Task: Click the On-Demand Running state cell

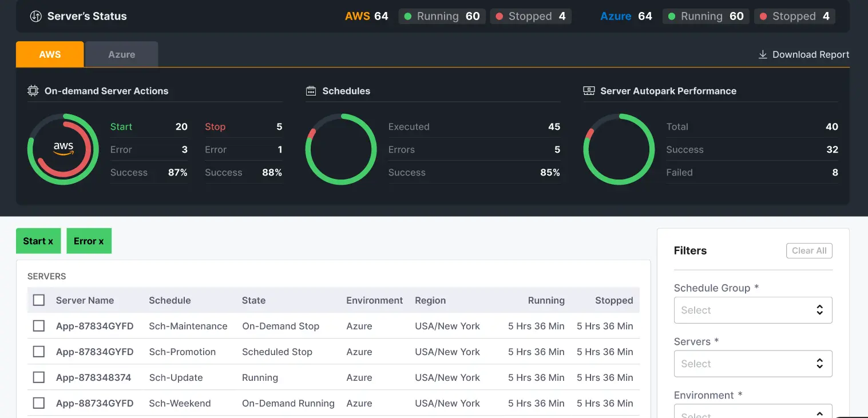Action: pyautogui.click(x=288, y=403)
